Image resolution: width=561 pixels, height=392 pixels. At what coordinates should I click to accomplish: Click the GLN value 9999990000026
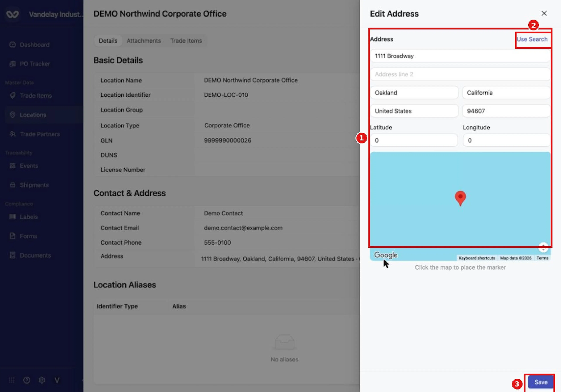[x=227, y=140]
